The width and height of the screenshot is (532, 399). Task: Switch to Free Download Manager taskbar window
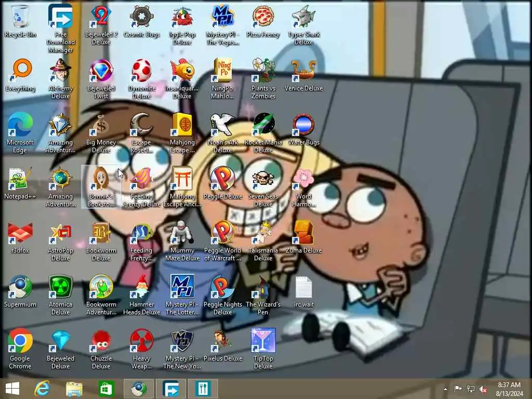coord(170,389)
